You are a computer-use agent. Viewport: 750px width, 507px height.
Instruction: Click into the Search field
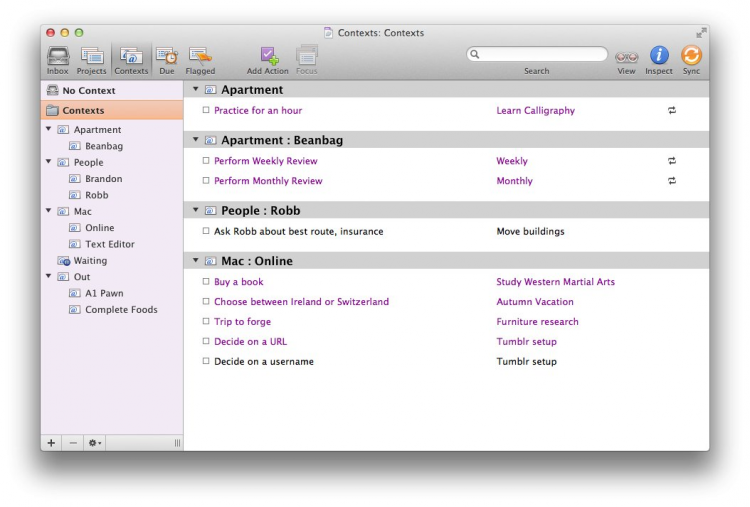pos(542,55)
